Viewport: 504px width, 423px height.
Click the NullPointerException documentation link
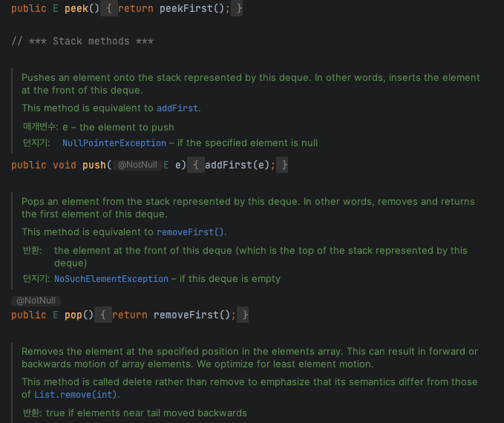click(114, 142)
